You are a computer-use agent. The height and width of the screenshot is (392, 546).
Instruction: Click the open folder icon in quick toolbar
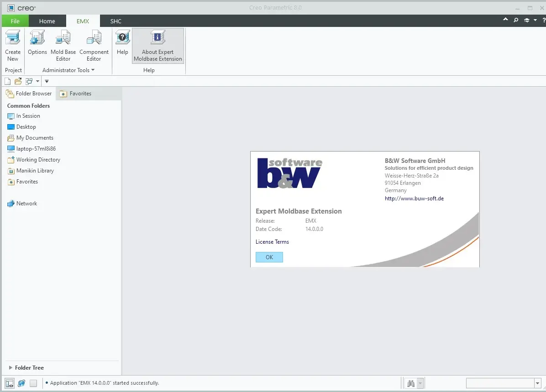(18, 82)
